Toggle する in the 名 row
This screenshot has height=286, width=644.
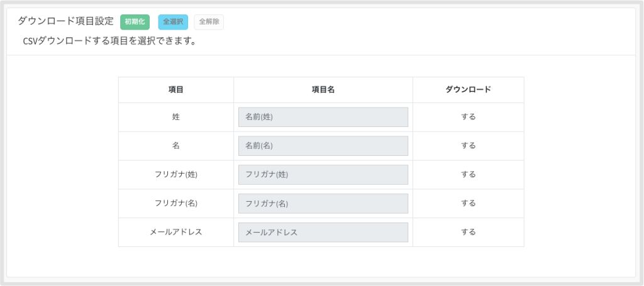tap(468, 146)
